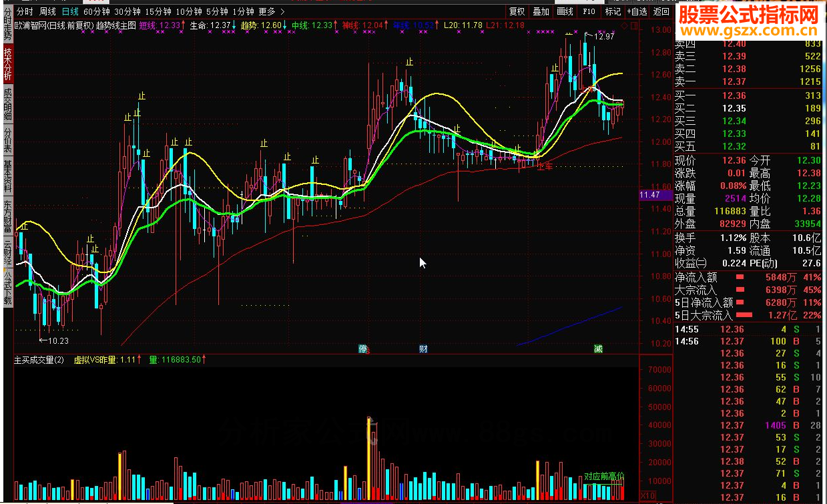Click the 量: 116883.50 volume readout
The image size is (827, 504).
coord(177,360)
